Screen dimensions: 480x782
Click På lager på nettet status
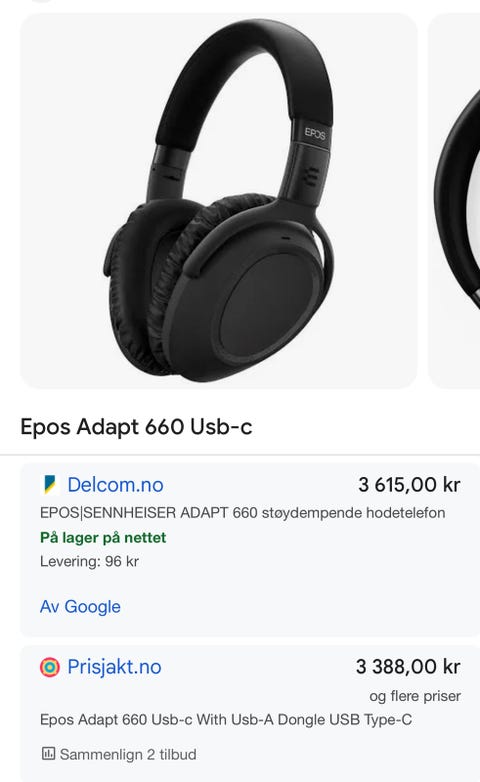click(103, 538)
